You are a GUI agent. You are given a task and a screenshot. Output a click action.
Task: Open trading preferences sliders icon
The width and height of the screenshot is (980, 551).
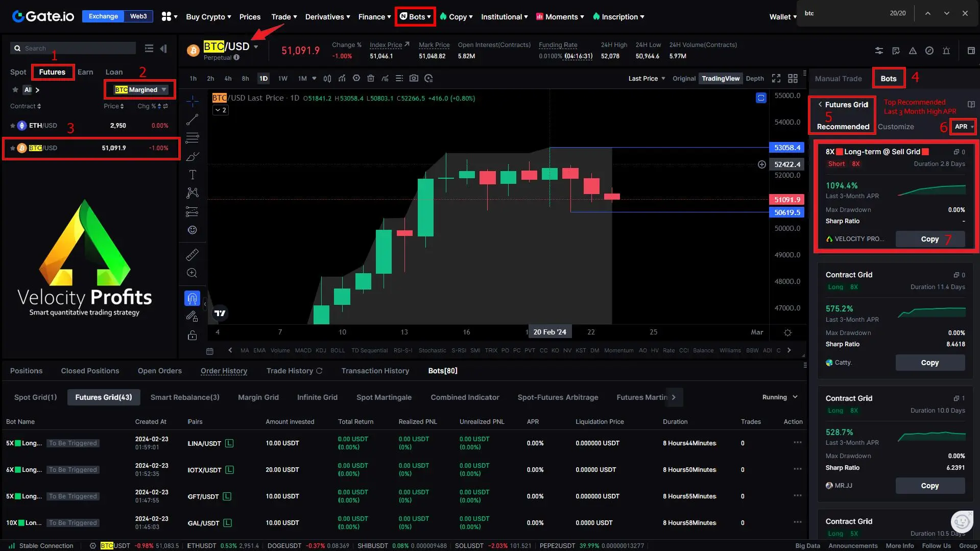[x=879, y=51]
